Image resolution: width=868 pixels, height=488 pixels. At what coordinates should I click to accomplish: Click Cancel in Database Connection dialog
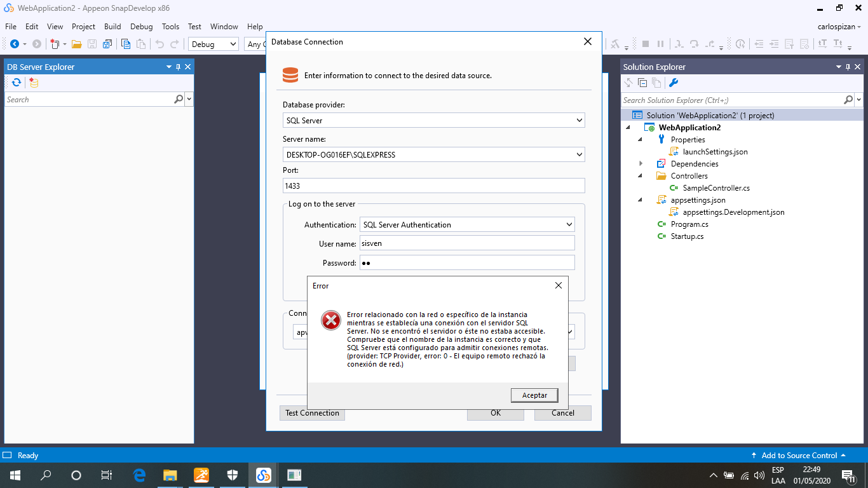click(x=563, y=413)
